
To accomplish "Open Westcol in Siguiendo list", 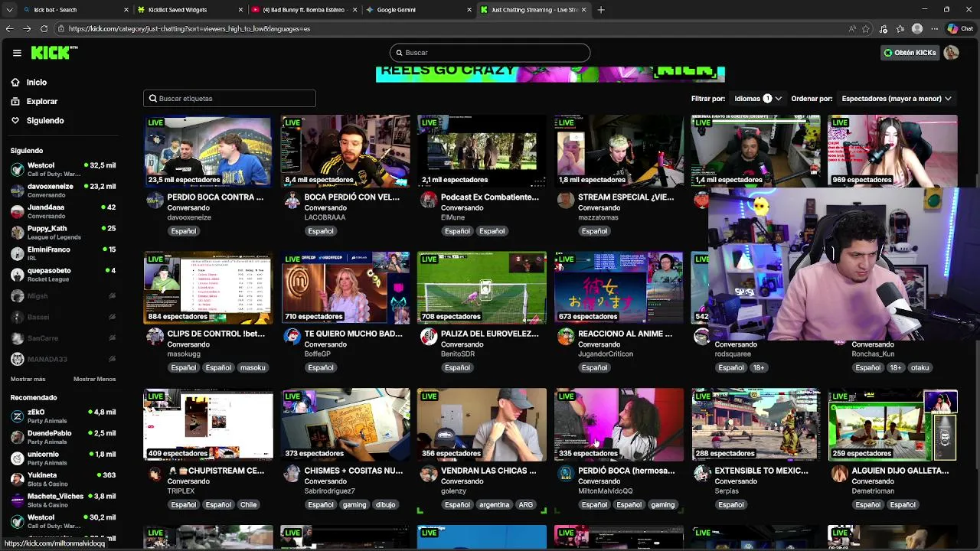I will (63, 169).
